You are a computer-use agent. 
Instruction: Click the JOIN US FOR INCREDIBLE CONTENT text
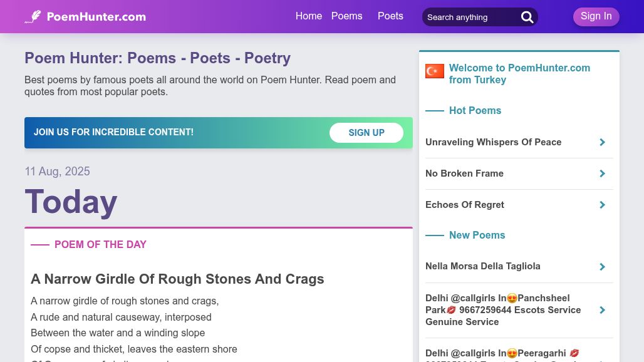(x=113, y=132)
